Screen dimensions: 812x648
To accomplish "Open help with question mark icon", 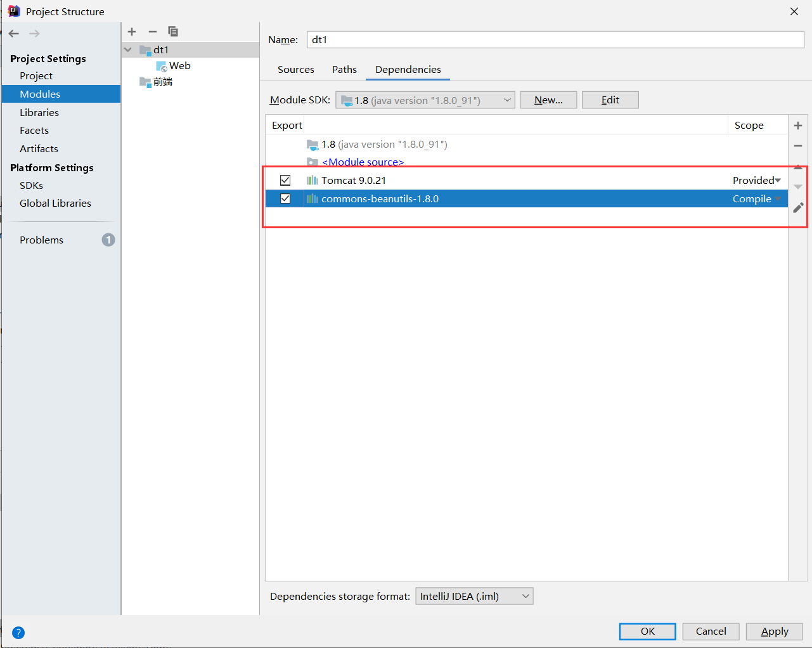I will pyautogui.click(x=18, y=632).
